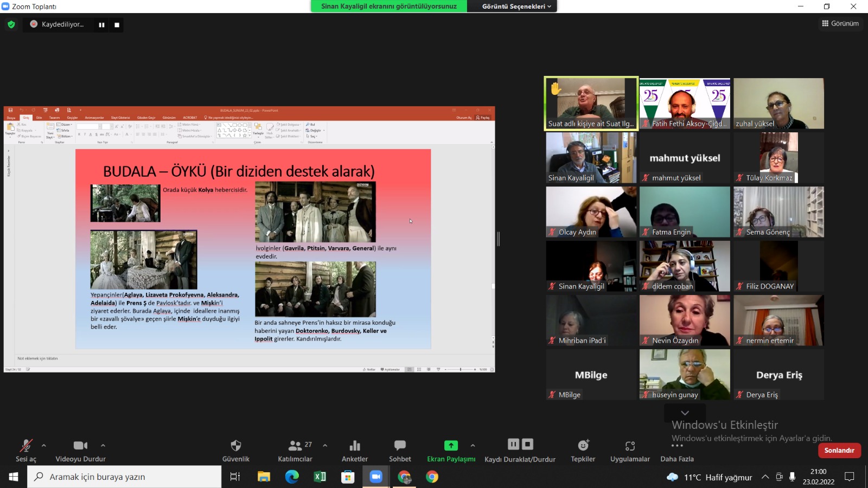868x488 pixels.
Task: Stop recording in bottom toolbar
Action: click(527, 444)
